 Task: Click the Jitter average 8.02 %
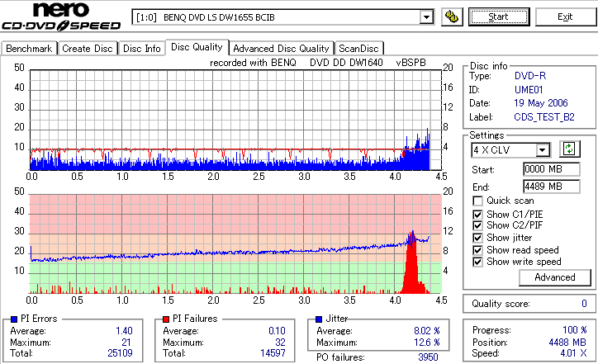(427, 331)
